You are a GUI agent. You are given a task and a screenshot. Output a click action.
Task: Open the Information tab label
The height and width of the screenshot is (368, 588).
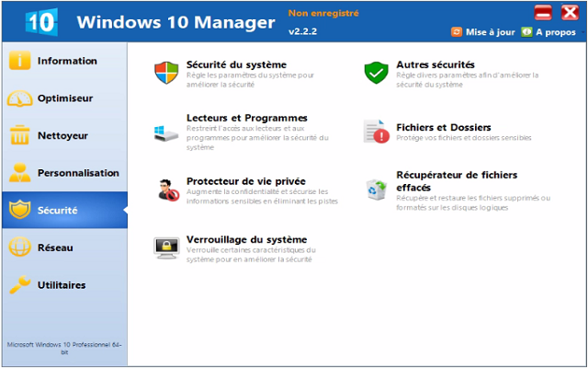[x=67, y=61]
